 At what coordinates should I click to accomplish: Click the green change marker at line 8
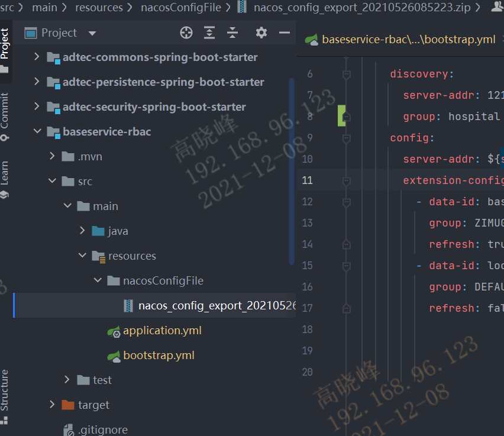pyautogui.click(x=341, y=116)
